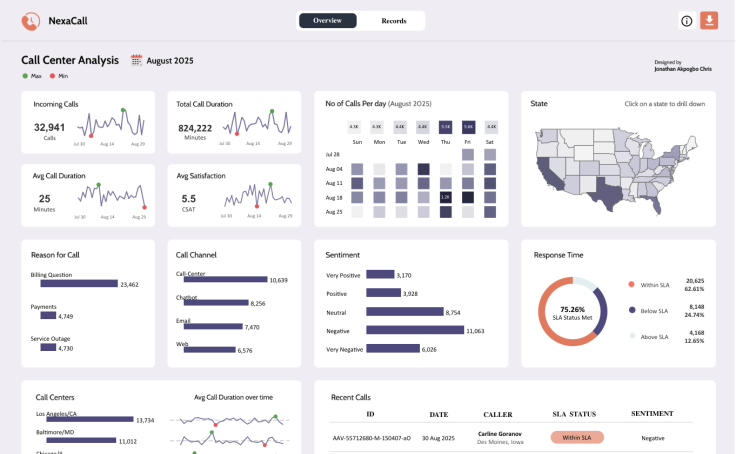Select the Billing Question bar
The image size is (736, 454).
coord(79,284)
